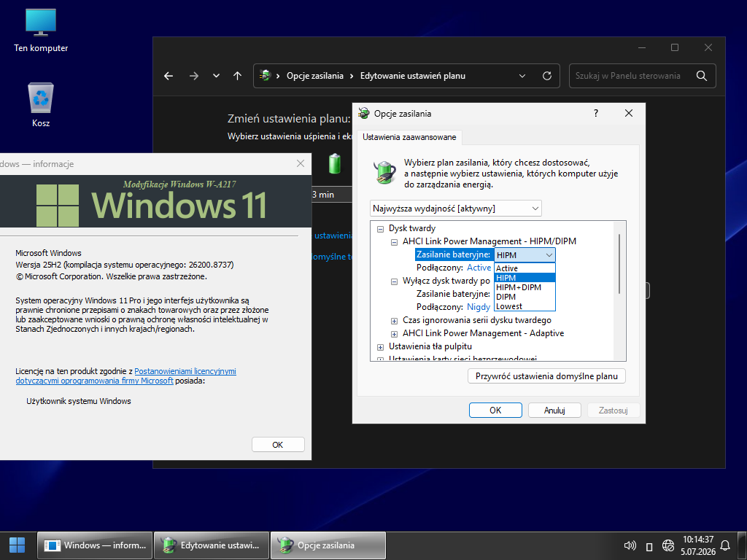Click Anuluj in the power options dialog

pyautogui.click(x=554, y=411)
